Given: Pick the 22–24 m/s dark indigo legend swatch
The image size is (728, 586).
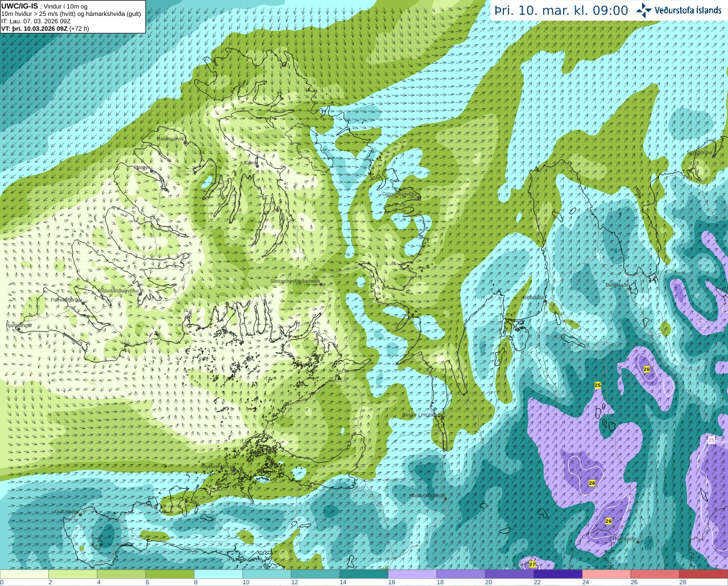Looking at the screenshot, I should click(x=558, y=574).
